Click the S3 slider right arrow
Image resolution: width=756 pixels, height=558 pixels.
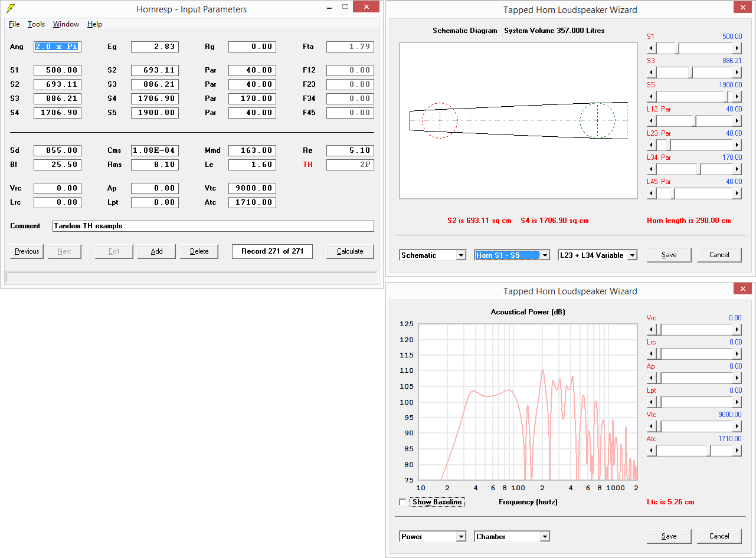pos(737,73)
